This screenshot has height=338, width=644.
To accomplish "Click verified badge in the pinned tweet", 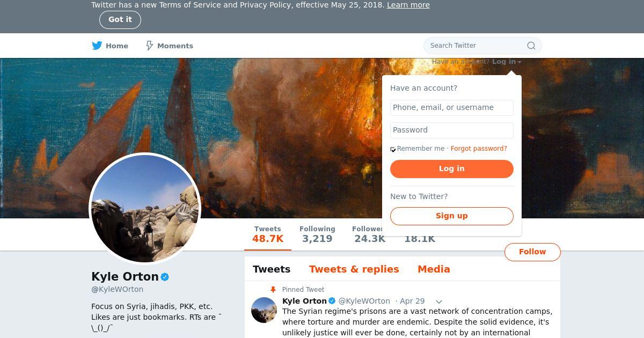I will (332, 301).
